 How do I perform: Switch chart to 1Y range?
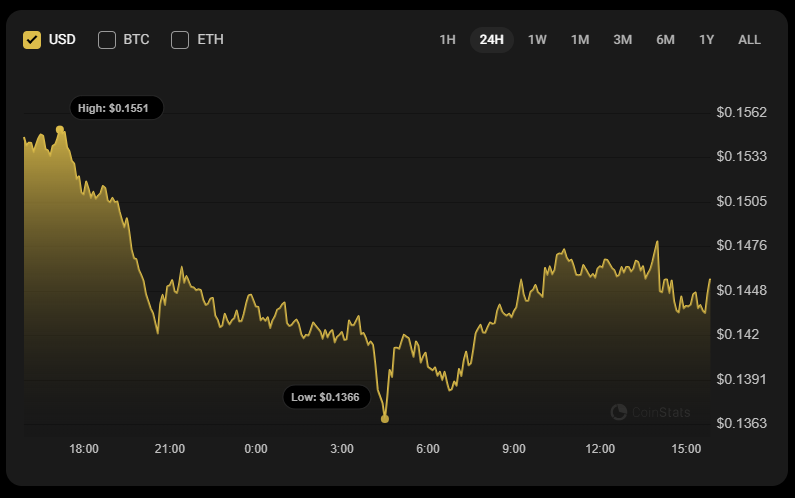click(706, 40)
